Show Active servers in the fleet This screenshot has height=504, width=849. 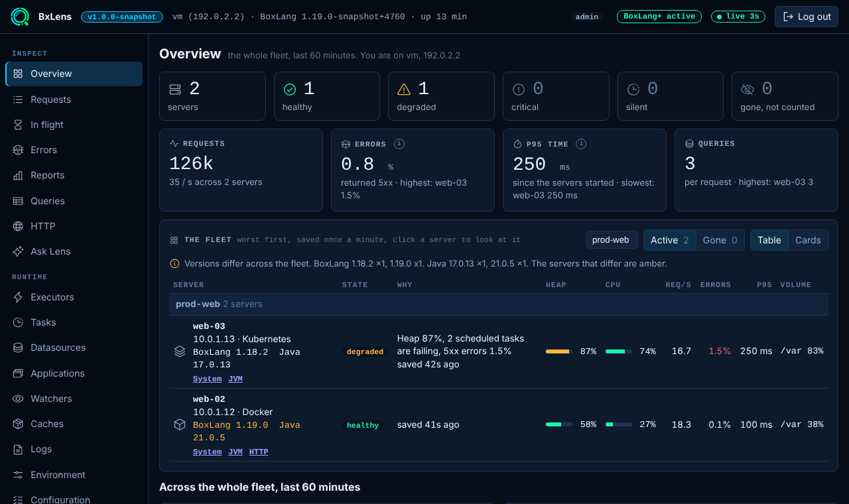[x=670, y=240]
